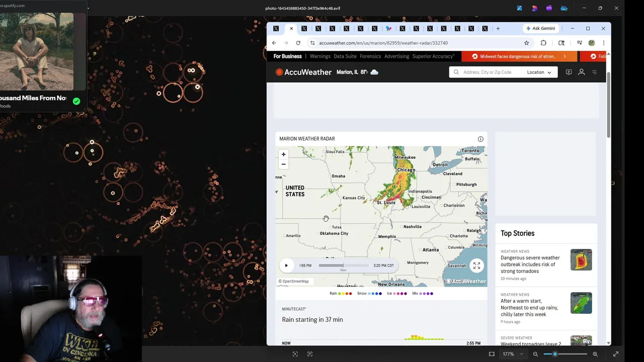Viewport: 644px width, 362px height.
Task: Click the Spotify album cover art
Action: (37, 51)
